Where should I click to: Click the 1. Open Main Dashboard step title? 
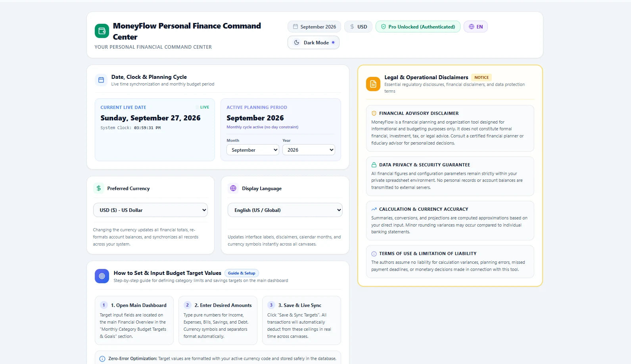pos(138,305)
